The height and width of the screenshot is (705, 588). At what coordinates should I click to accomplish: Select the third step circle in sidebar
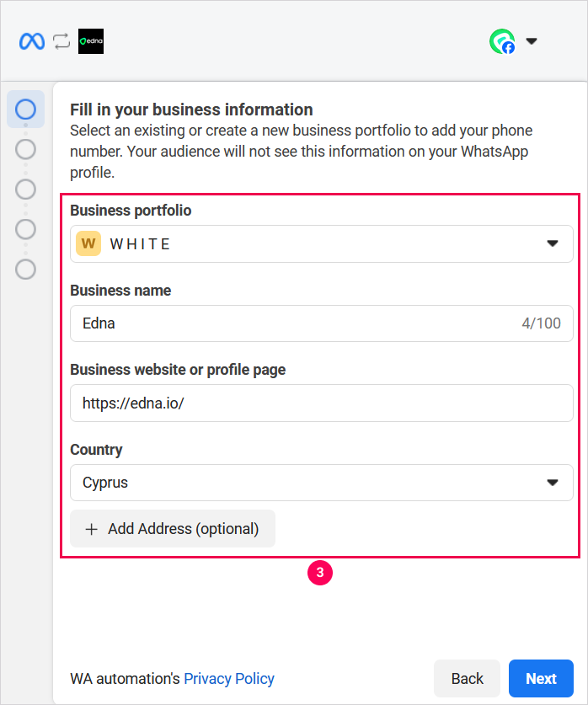(x=26, y=189)
